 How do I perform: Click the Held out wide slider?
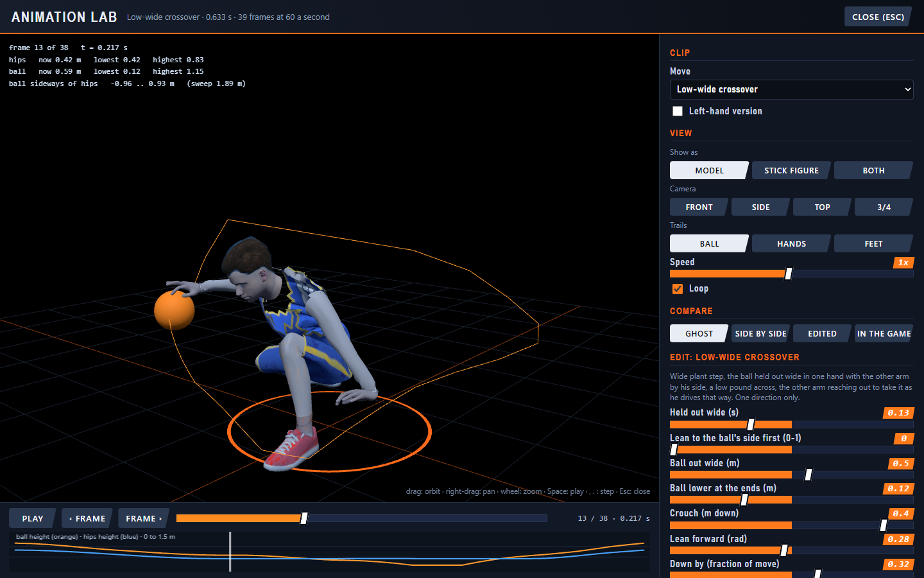pyautogui.click(x=791, y=425)
